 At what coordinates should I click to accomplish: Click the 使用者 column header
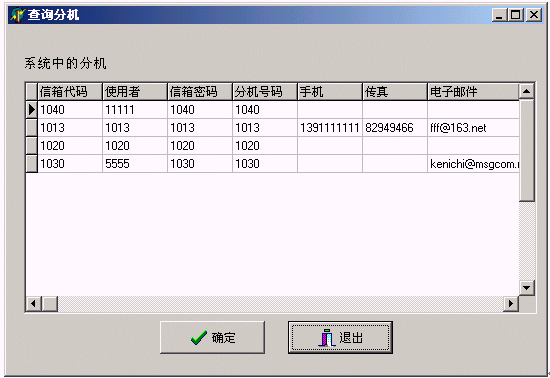[135, 92]
